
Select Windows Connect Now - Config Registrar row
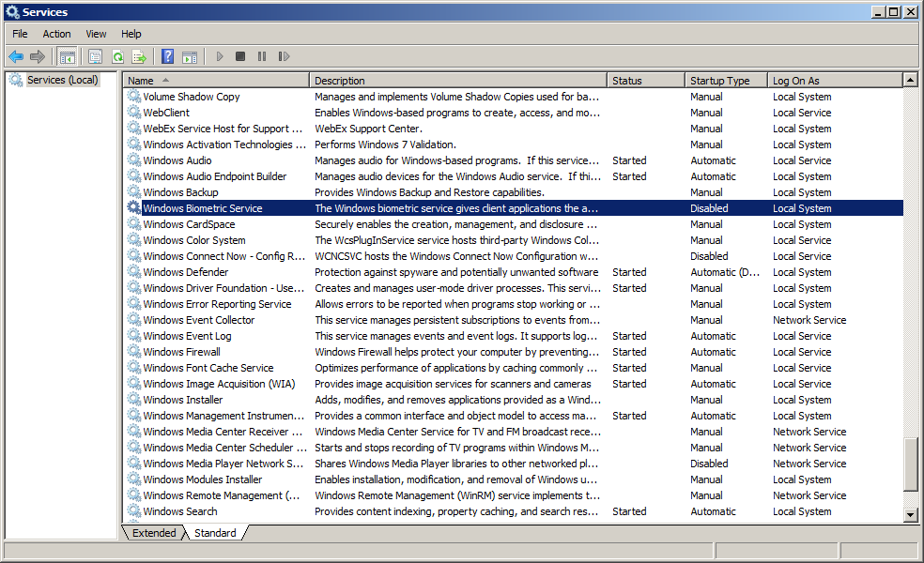click(514, 256)
